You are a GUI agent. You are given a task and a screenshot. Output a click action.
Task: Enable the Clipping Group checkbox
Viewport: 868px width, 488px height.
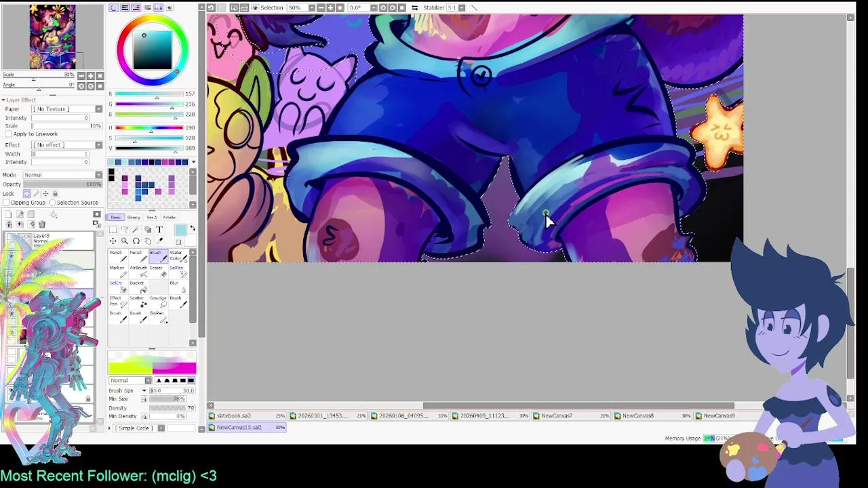click(x=7, y=203)
